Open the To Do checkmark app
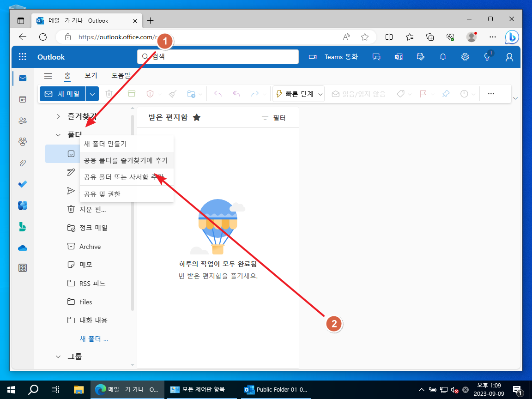 [x=23, y=184]
